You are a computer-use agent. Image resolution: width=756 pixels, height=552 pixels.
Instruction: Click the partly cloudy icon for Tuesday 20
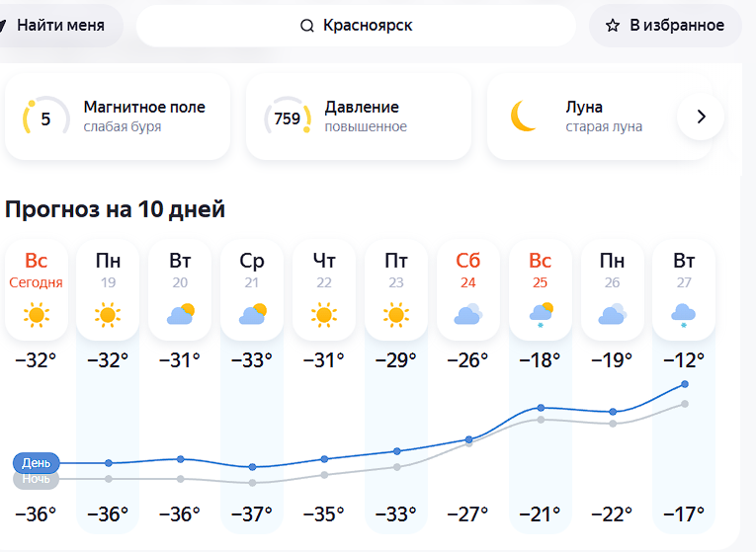180,316
